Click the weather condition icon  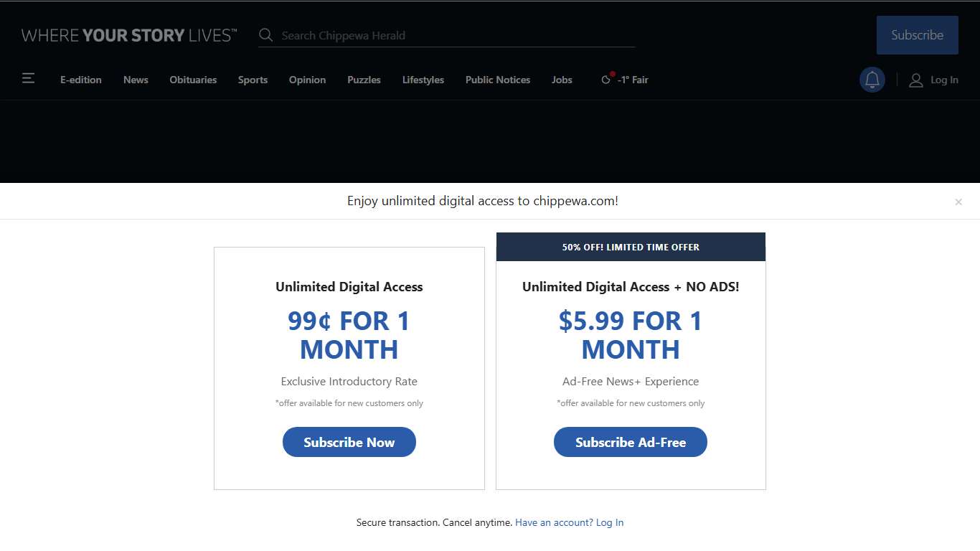tap(607, 80)
